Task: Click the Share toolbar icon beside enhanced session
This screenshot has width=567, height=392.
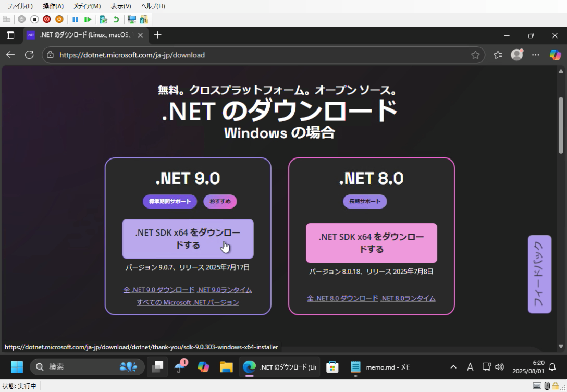Action: click(x=144, y=19)
